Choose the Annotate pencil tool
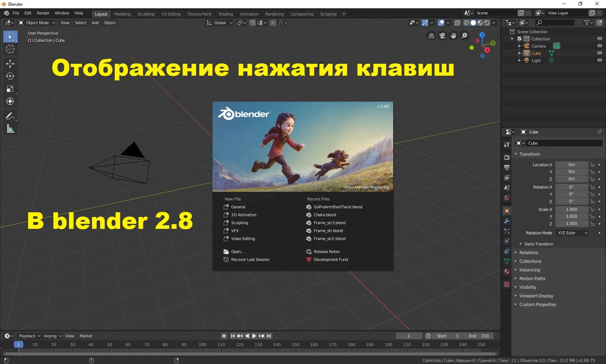The height and width of the screenshot is (364, 606). pos(10,116)
